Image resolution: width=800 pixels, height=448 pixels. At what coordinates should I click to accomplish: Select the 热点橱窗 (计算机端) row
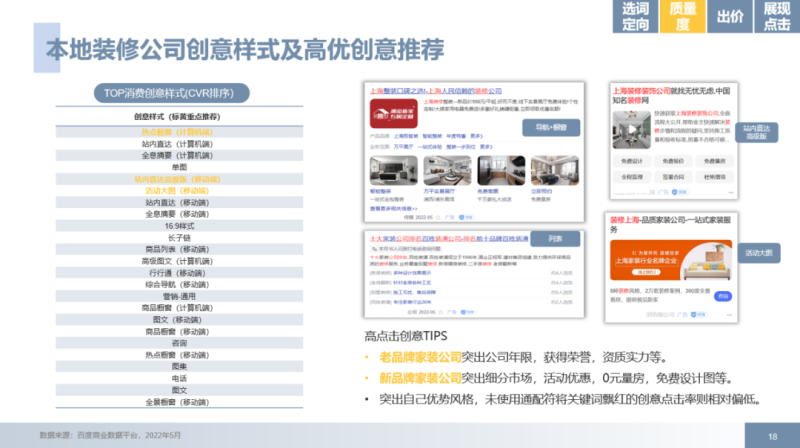pos(179,132)
